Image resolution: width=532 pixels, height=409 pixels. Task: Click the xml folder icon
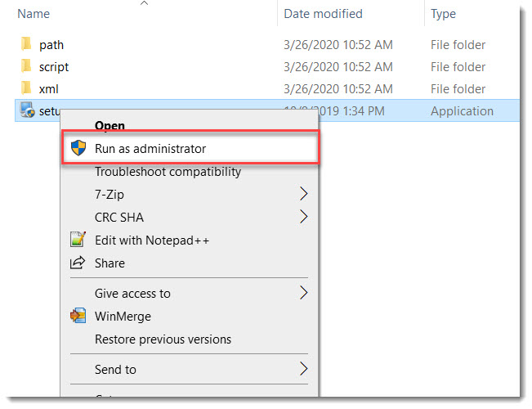[x=25, y=88]
